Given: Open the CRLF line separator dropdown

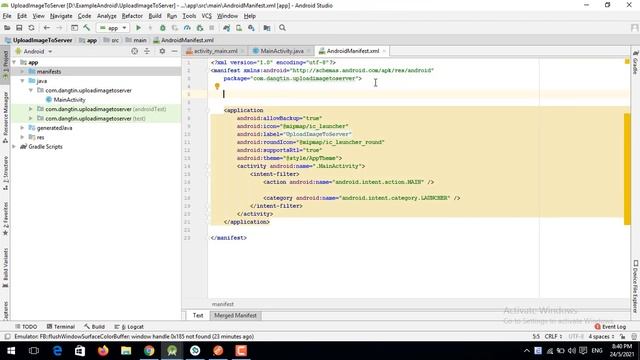Looking at the screenshot, I should coord(553,337).
